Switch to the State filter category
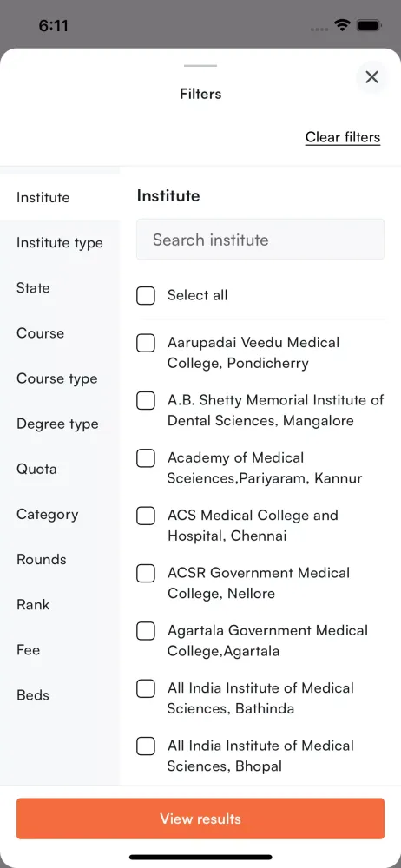401x868 pixels. (60, 288)
